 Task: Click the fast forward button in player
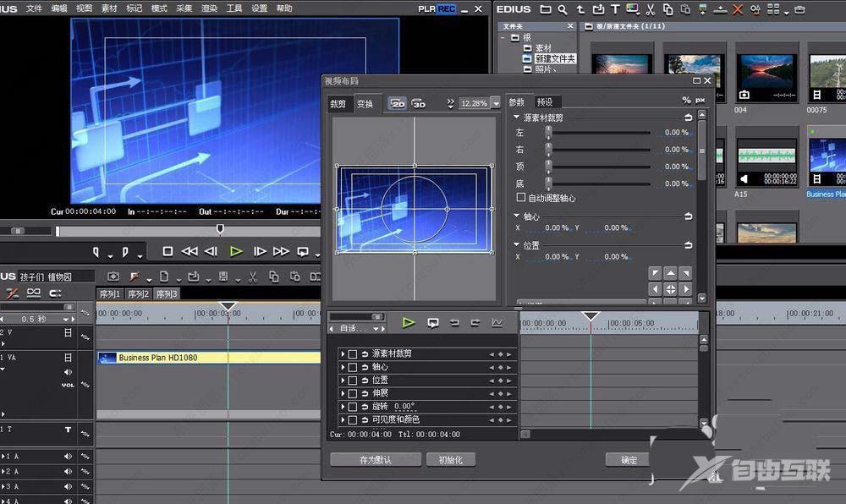281,251
